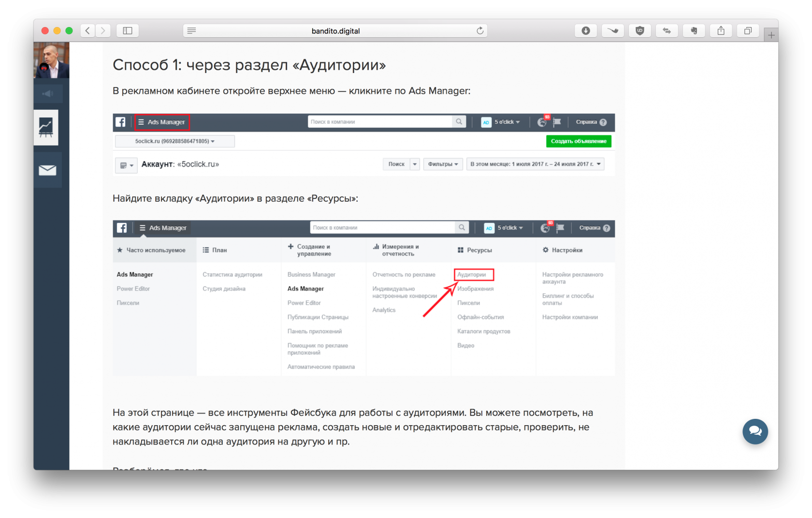Open Панель приложений link
812x518 pixels.
coord(315,331)
